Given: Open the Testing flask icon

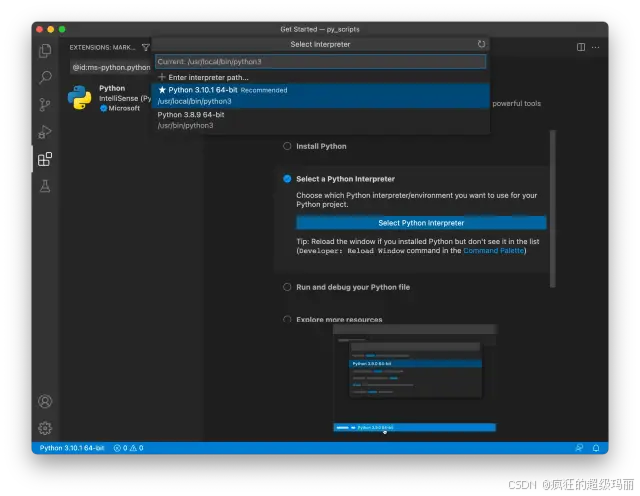Looking at the screenshot, I should [45, 186].
